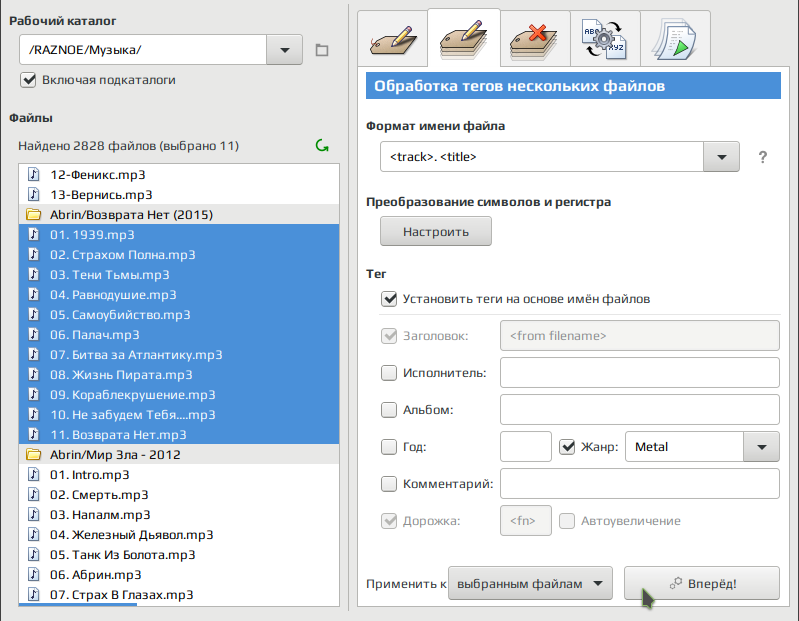This screenshot has height=621, width=799.
Task: Open filename format help question mark
Action: 762,157
